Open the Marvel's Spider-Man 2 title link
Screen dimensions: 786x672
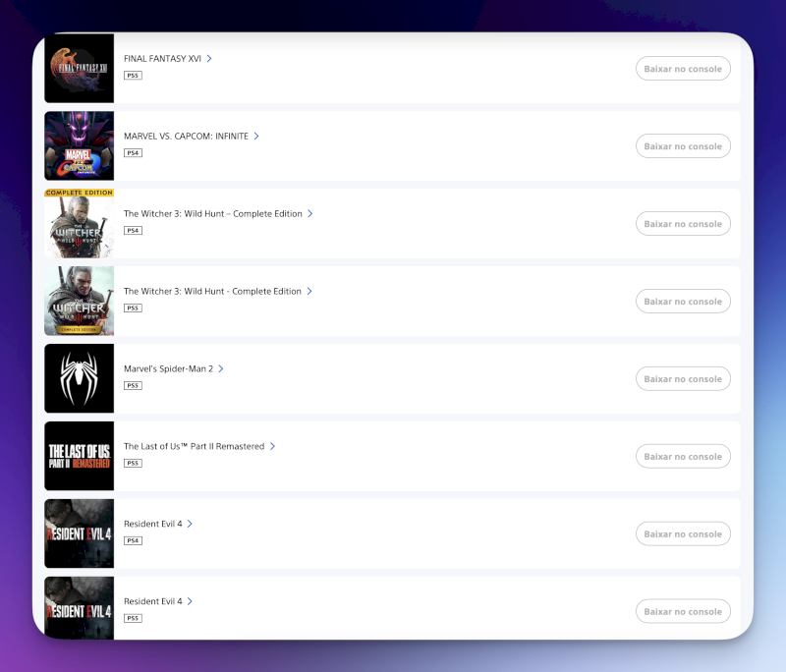(x=168, y=368)
